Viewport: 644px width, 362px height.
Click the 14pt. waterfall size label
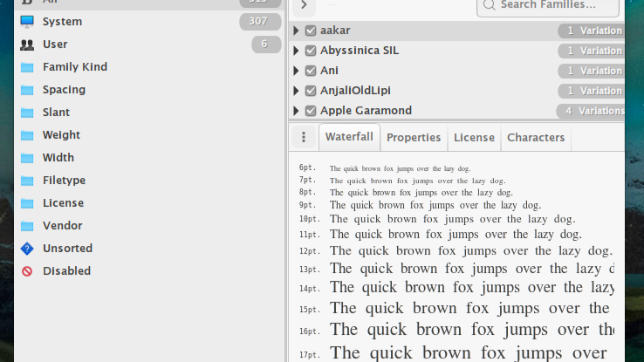(309, 289)
